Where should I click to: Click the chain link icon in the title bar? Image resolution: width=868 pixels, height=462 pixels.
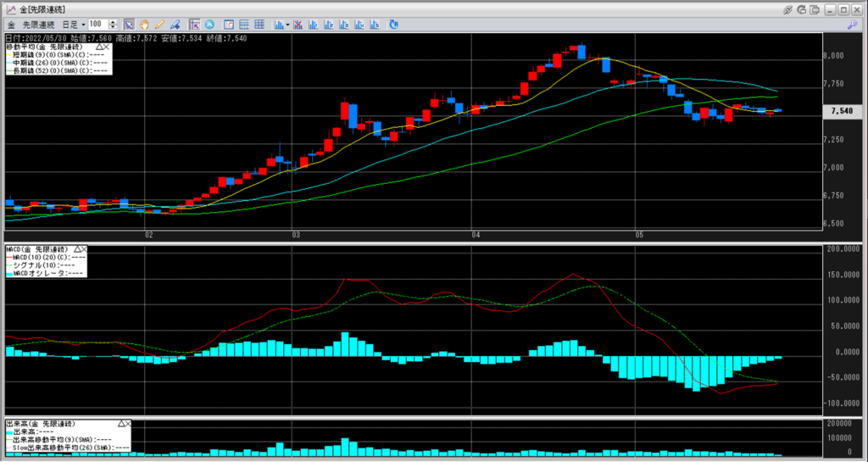point(787,9)
